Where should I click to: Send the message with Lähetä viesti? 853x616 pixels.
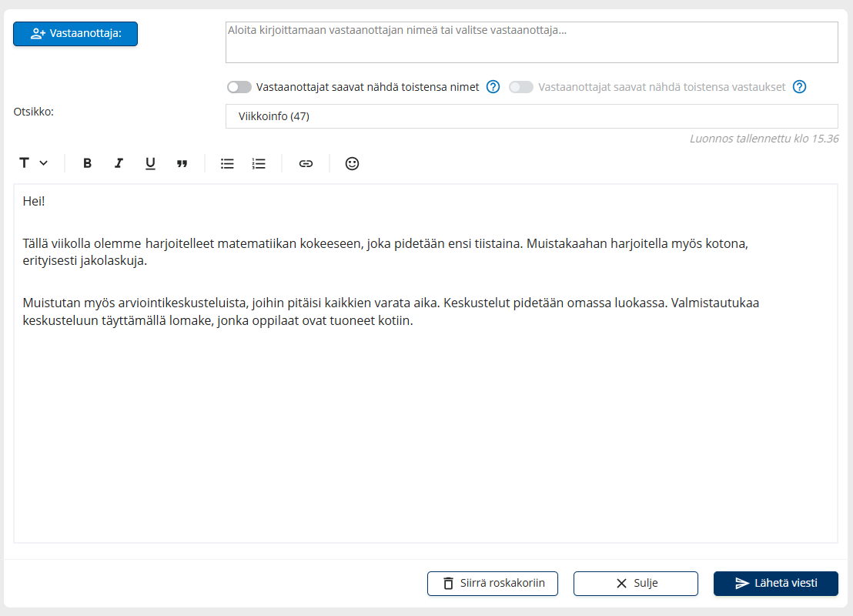[x=776, y=584]
